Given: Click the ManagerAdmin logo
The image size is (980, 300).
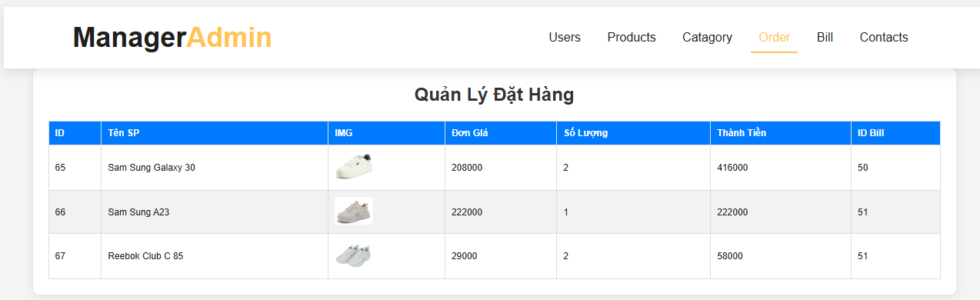Looking at the screenshot, I should [172, 38].
